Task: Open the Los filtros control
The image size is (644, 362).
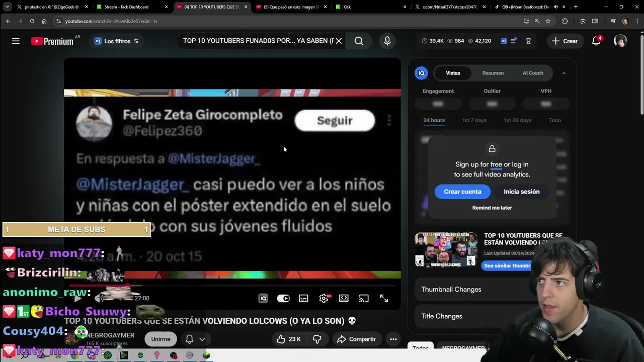Action: [117, 41]
